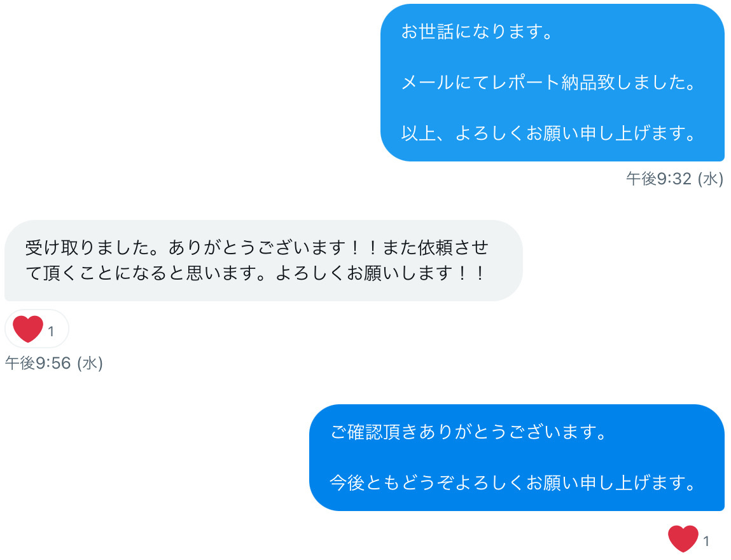Click the reaction count next to the bottom-right heart
731x560 pixels.
point(706,542)
